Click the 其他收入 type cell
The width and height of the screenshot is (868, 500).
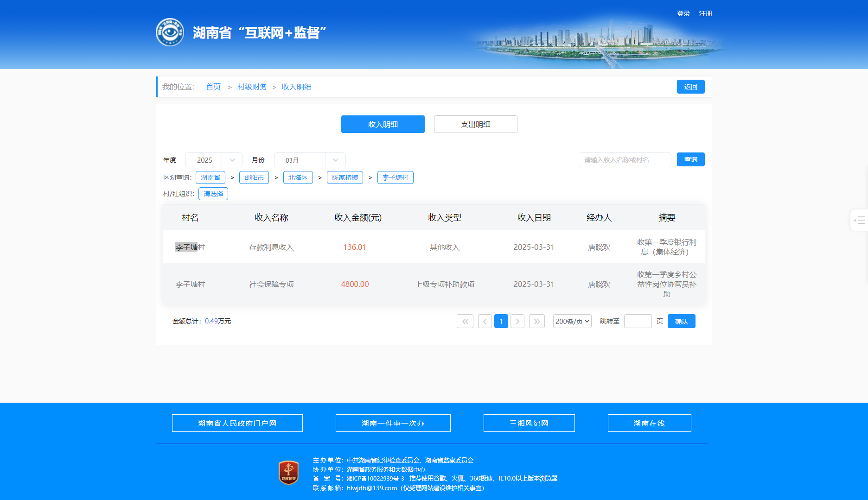pos(445,247)
